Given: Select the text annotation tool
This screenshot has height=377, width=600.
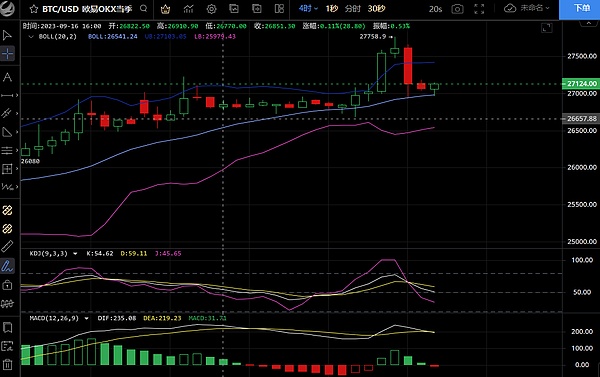Looking at the screenshot, I should [x=7, y=77].
